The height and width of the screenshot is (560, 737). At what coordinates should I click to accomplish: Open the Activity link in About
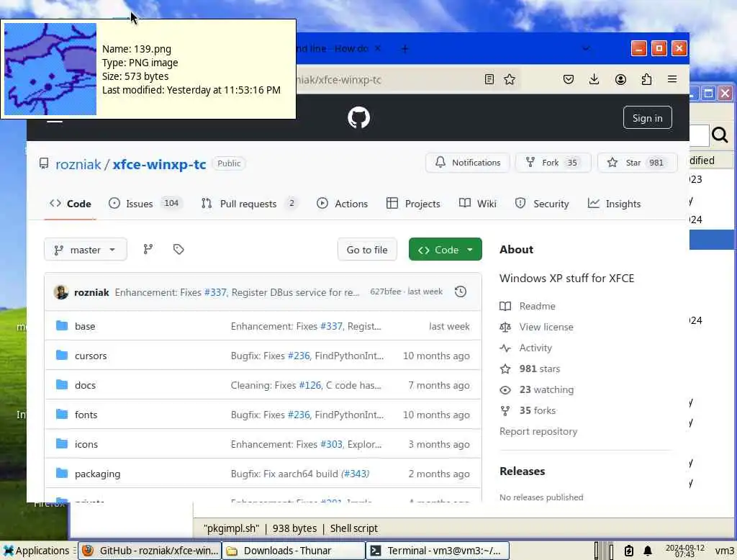pos(526,348)
